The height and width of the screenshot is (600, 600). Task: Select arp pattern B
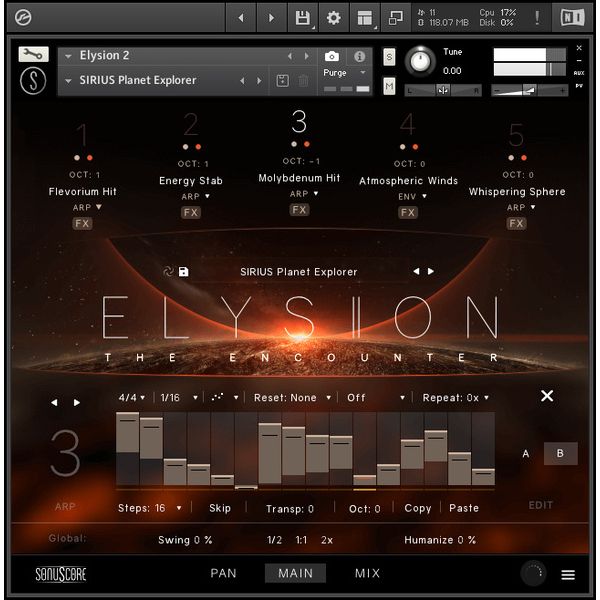point(561,454)
